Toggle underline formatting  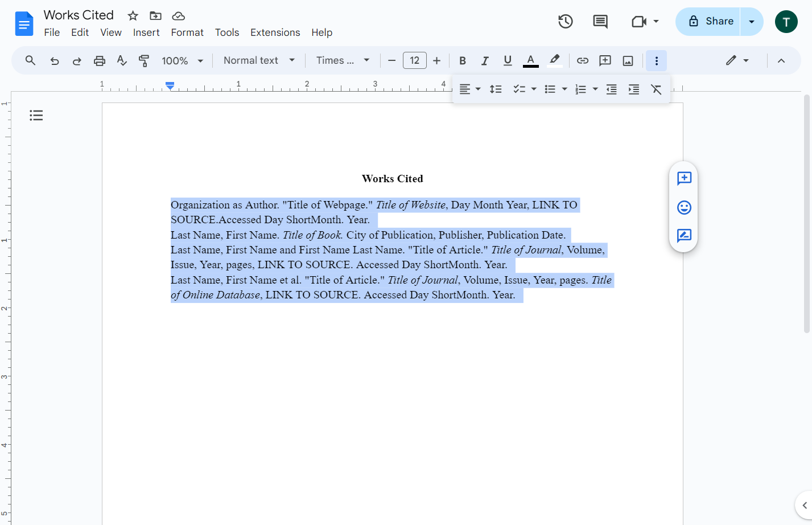tap(508, 60)
